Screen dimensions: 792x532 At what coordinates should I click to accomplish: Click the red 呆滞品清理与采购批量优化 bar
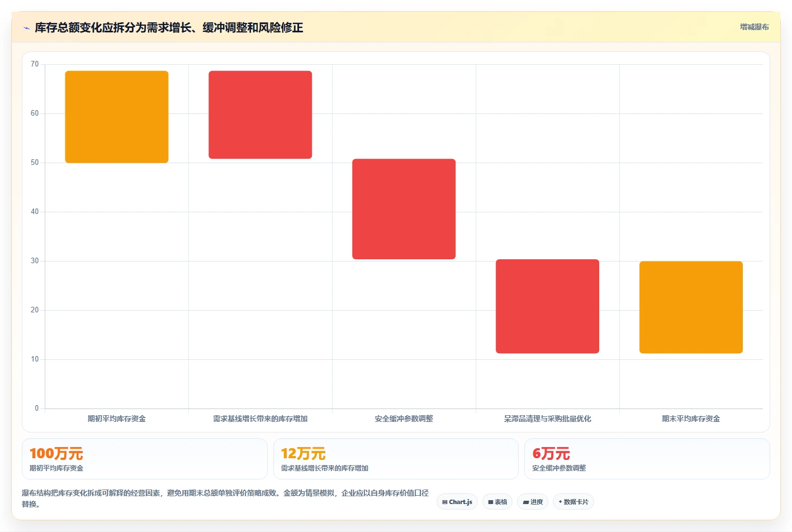point(548,306)
